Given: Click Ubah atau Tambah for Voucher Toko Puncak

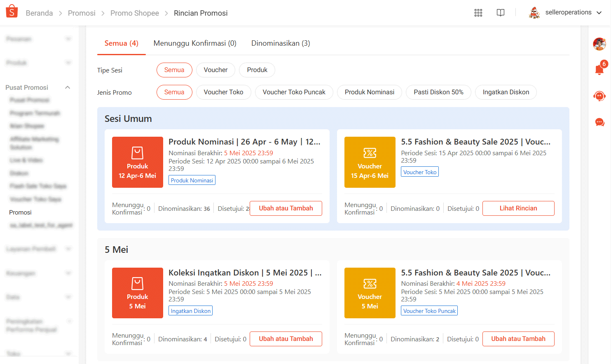Looking at the screenshot, I should tap(518, 339).
